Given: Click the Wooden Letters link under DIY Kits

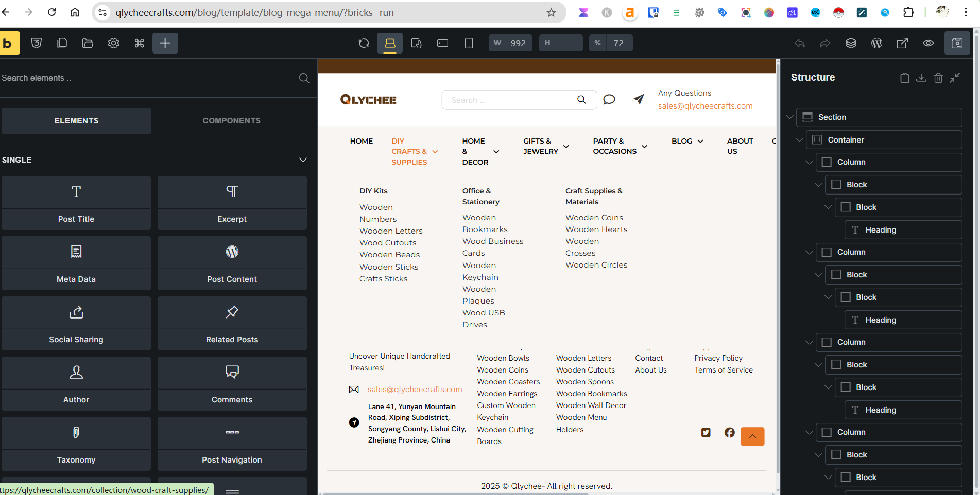Looking at the screenshot, I should pyautogui.click(x=391, y=231).
